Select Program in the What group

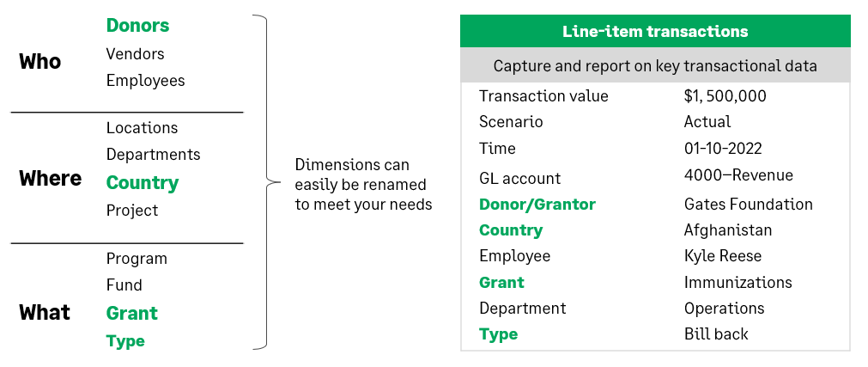[x=137, y=259]
